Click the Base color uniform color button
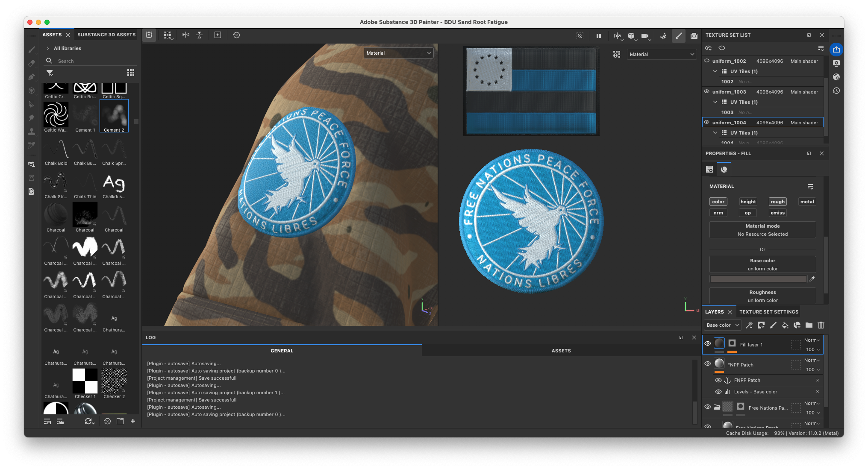The image size is (868, 469). point(762,264)
